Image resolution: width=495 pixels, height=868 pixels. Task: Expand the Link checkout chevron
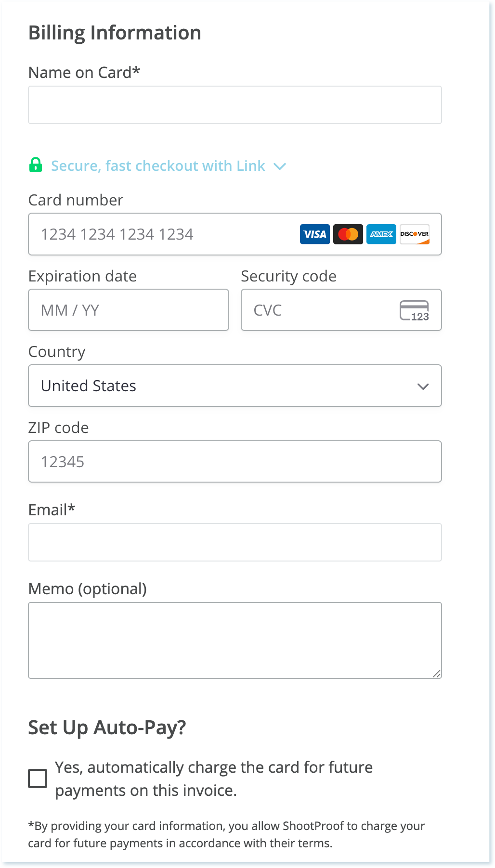pyautogui.click(x=280, y=166)
